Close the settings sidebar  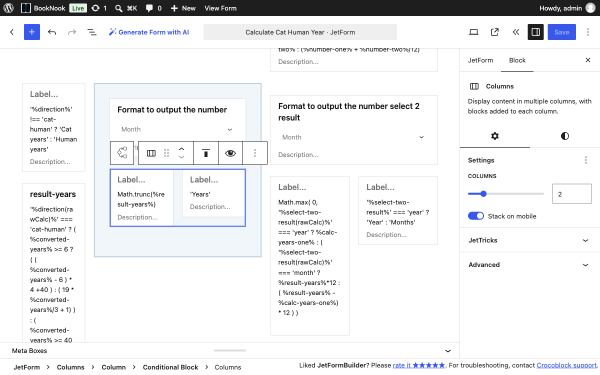coord(588,60)
